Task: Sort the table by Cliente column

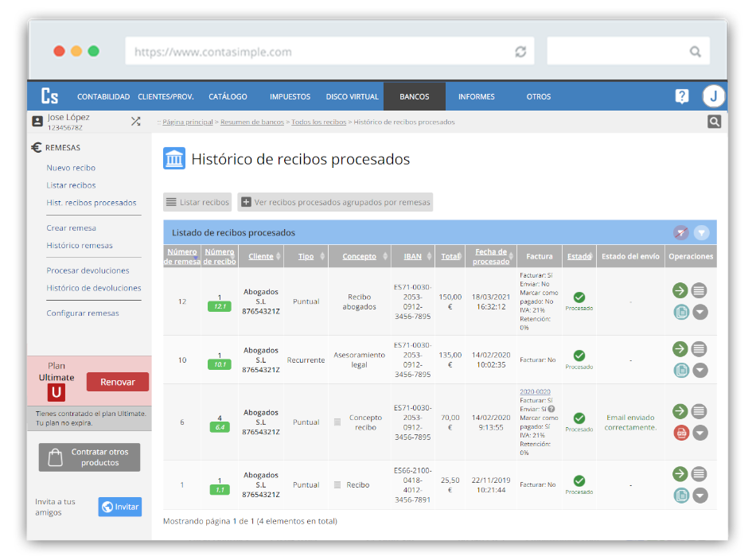Action: tap(260, 257)
